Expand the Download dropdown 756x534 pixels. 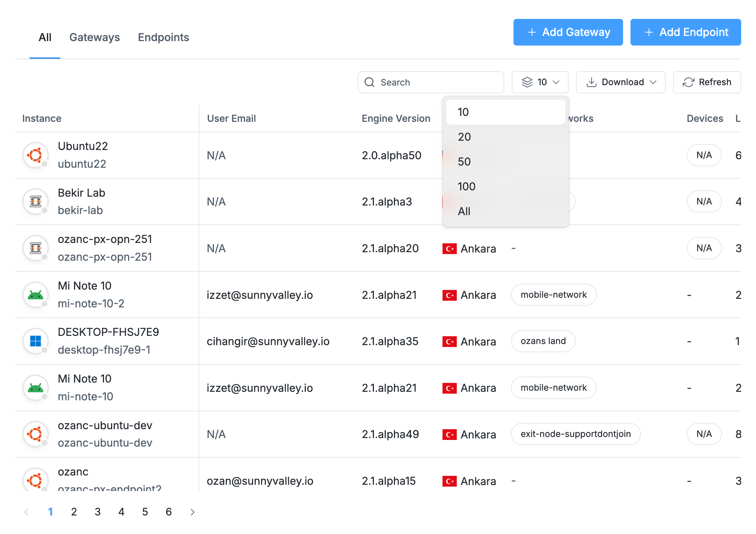(620, 82)
